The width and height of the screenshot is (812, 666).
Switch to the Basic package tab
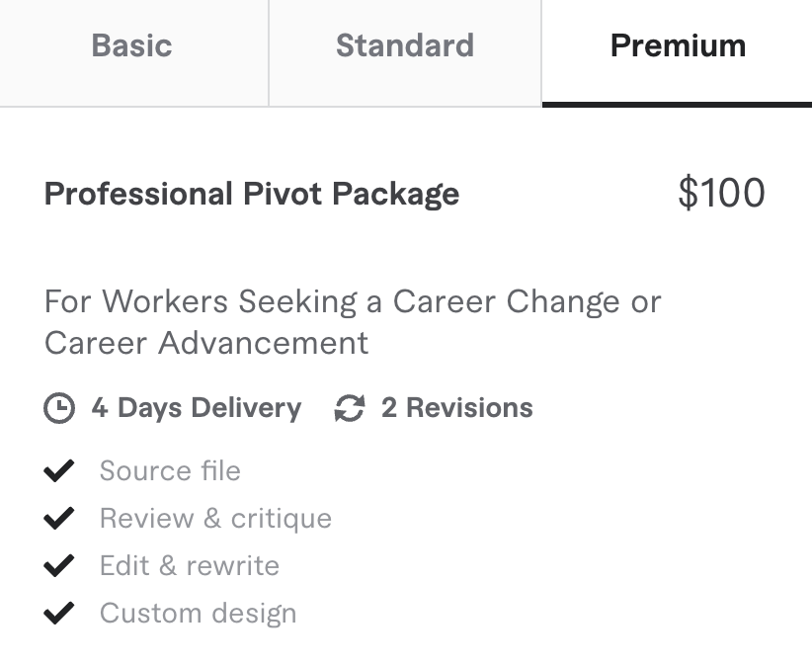(x=132, y=46)
